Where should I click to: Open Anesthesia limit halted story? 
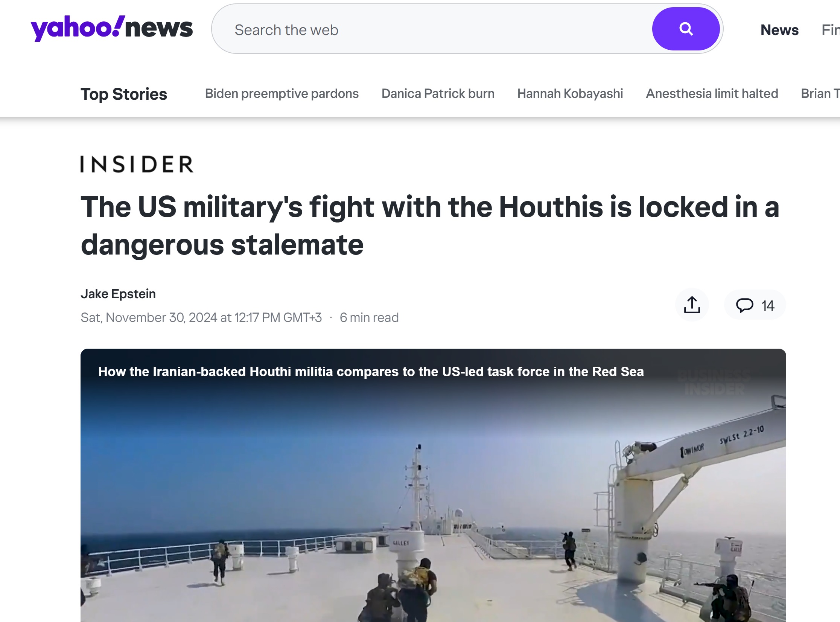(712, 93)
